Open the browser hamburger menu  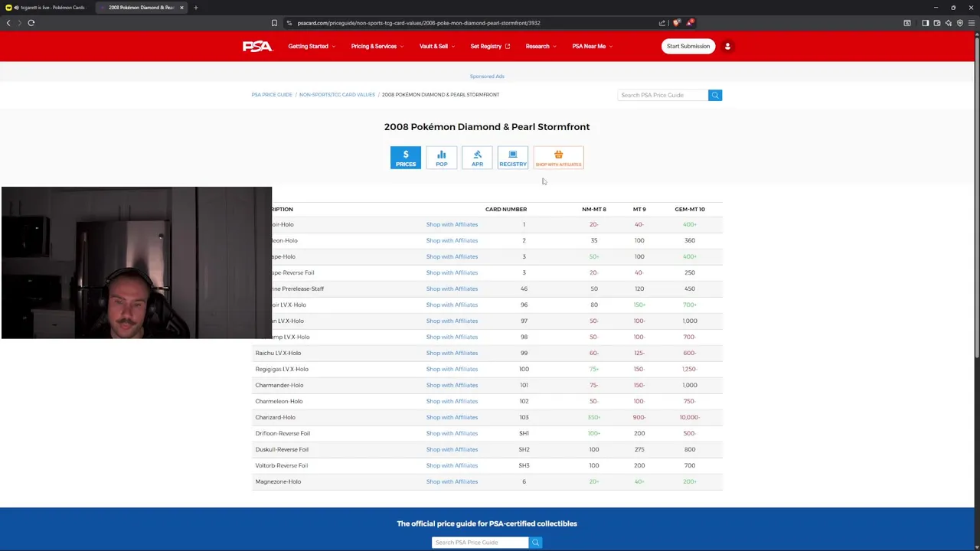point(972,23)
